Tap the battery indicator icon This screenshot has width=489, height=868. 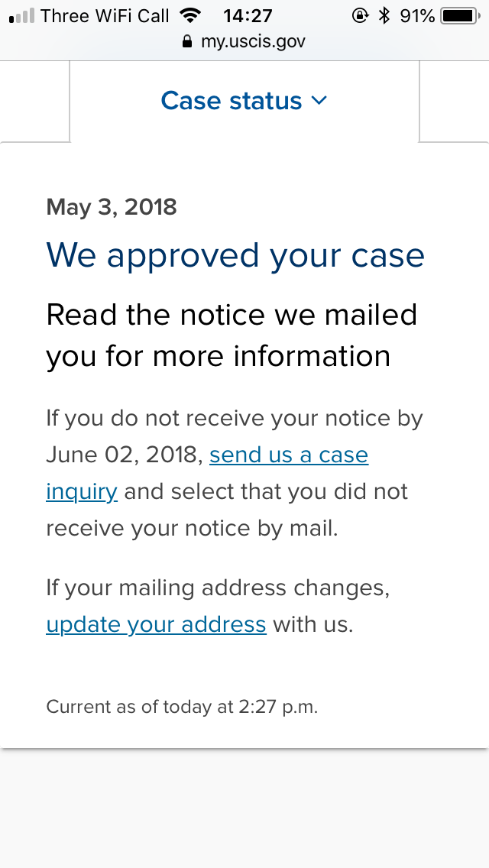click(x=461, y=16)
